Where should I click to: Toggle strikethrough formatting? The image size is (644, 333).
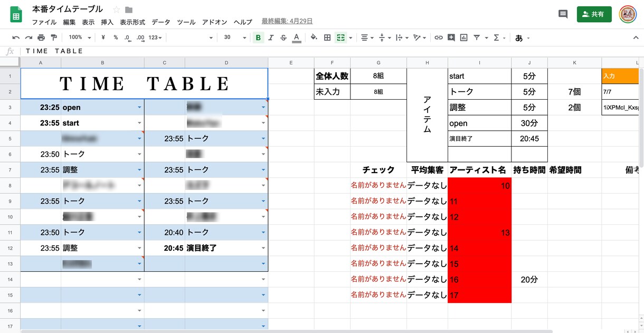pyautogui.click(x=283, y=37)
